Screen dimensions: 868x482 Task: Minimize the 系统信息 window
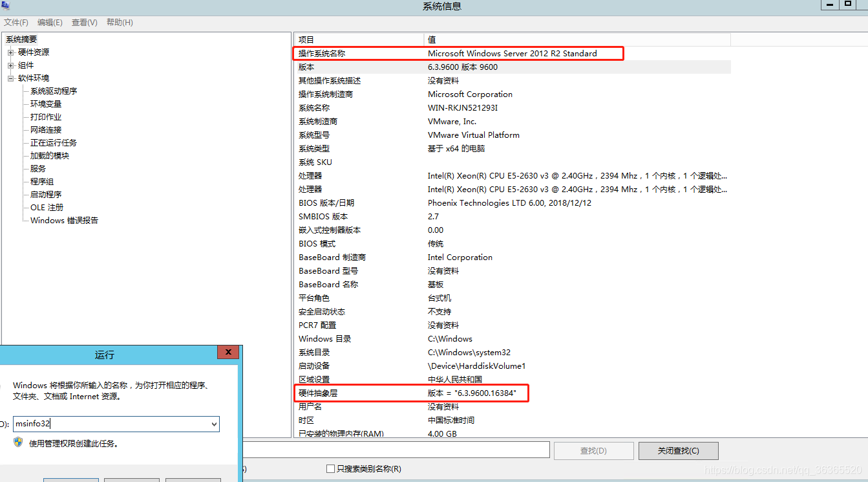click(x=830, y=4)
